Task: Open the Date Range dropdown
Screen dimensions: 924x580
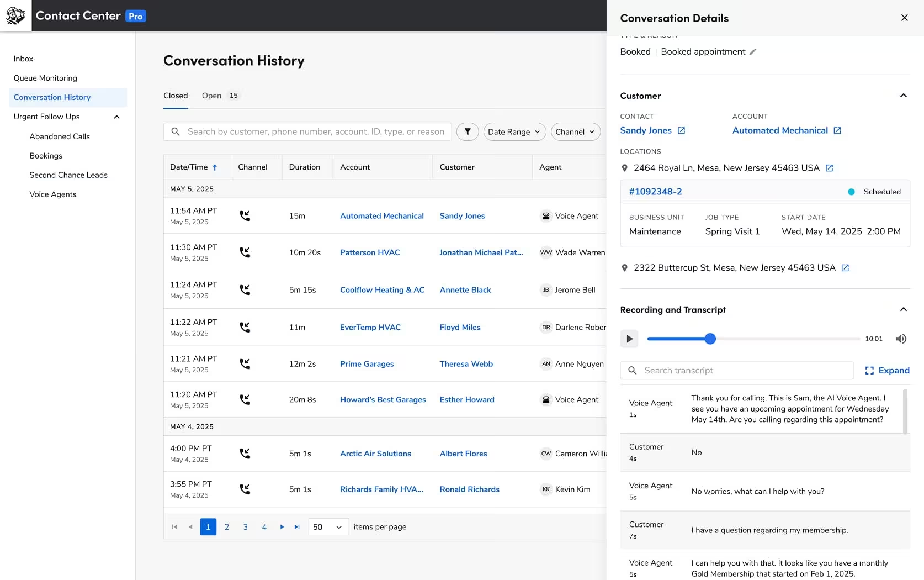Action: (513, 131)
